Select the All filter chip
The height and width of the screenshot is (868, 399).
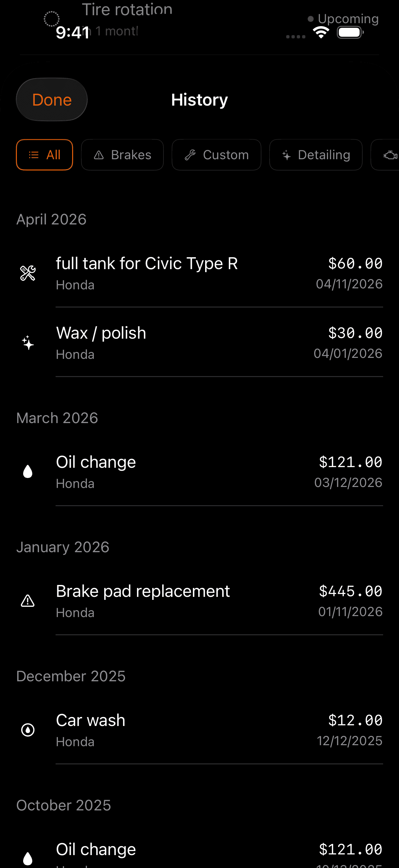(44, 155)
